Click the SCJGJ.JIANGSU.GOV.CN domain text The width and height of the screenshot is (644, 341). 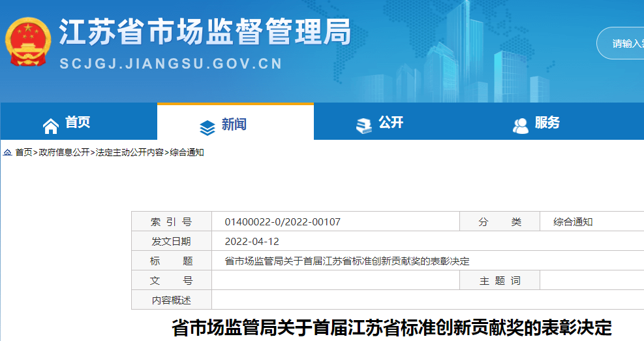point(171,64)
